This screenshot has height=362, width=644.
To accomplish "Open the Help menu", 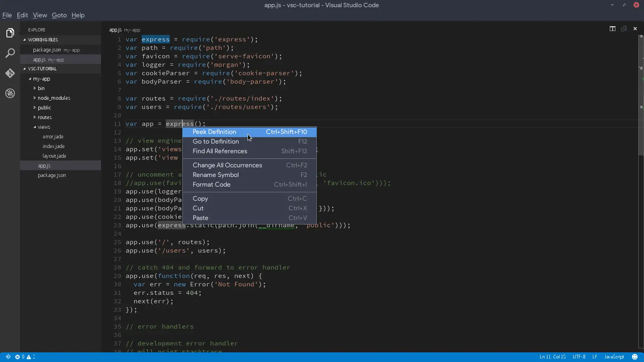I will tap(78, 15).
